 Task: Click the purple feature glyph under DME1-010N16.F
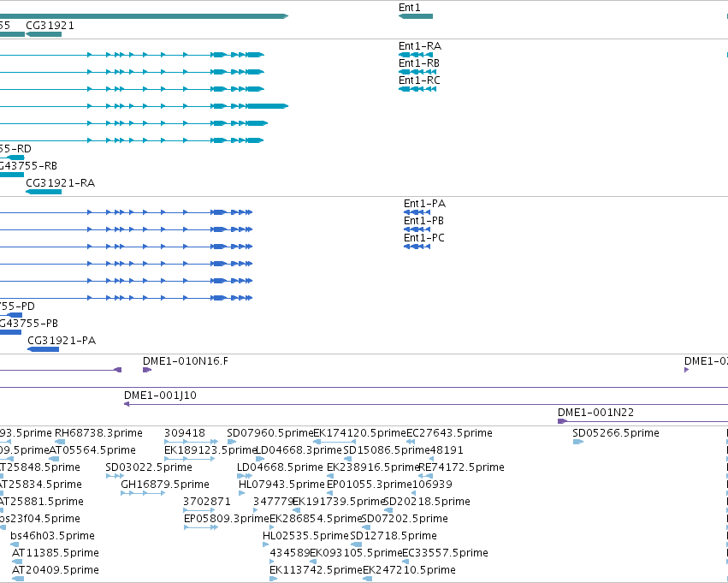click(147, 370)
